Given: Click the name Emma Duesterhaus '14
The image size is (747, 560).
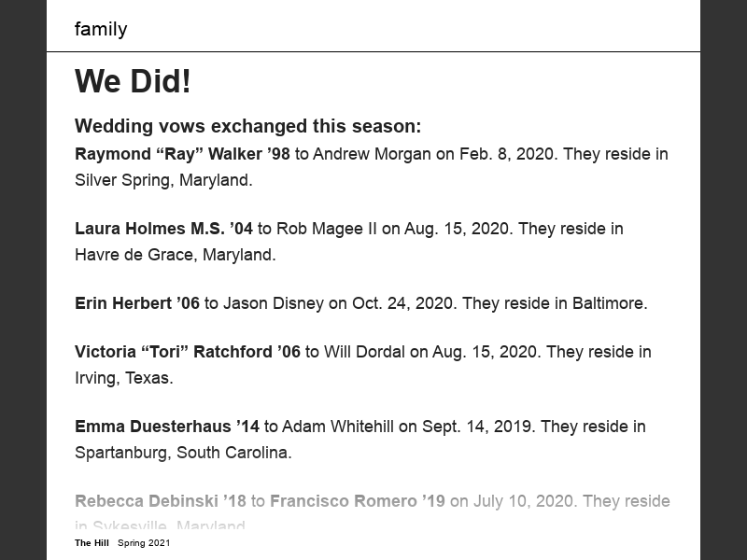Looking at the screenshot, I should click(167, 427).
